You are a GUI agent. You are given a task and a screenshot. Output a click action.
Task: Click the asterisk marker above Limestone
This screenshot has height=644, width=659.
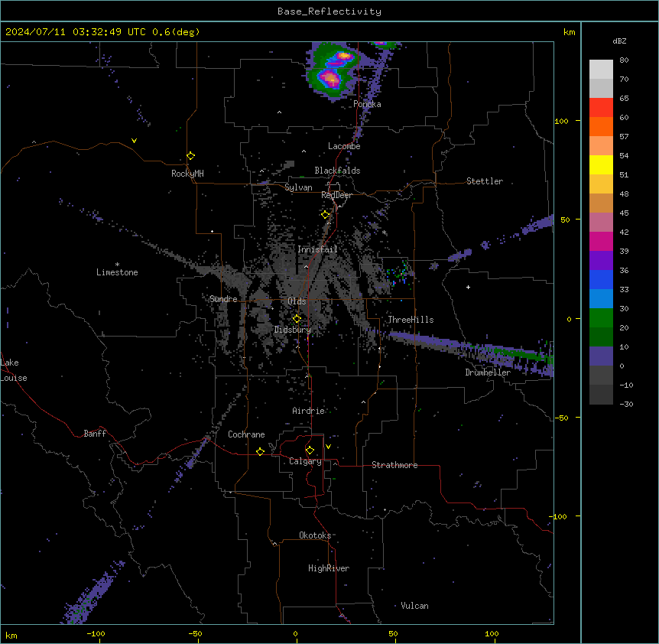117,265
